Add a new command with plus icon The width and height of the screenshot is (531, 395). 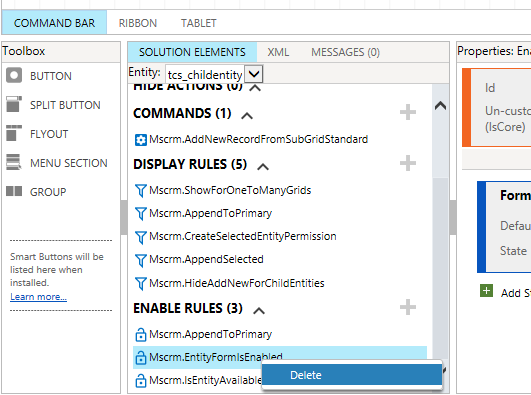click(408, 112)
